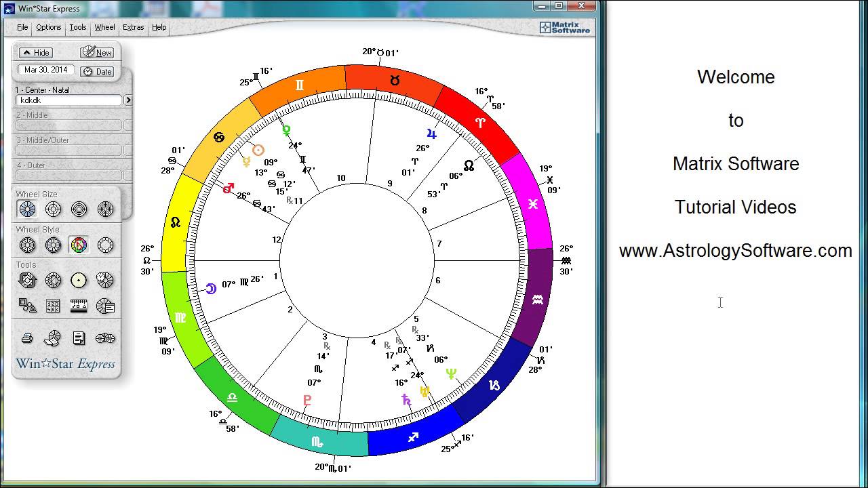Click the red Mars glyph in chart

coord(229,188)
